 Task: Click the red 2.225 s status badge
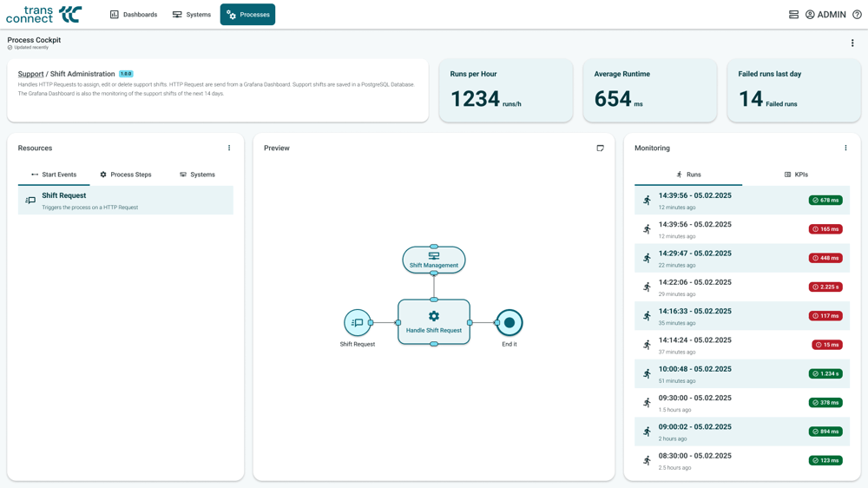tap(825, 287)
